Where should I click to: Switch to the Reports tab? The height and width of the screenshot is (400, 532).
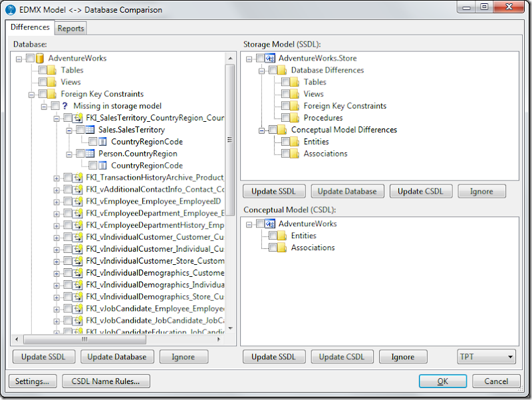70,29
